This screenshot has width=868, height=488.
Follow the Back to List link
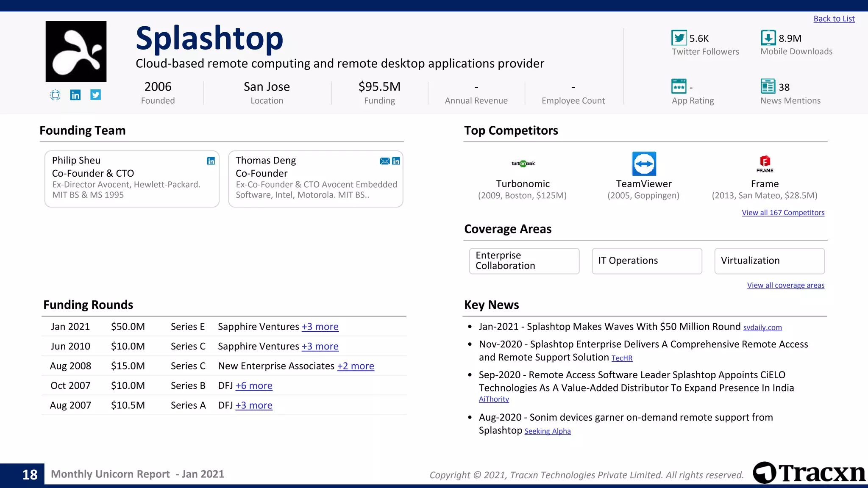tap(834, 19)
